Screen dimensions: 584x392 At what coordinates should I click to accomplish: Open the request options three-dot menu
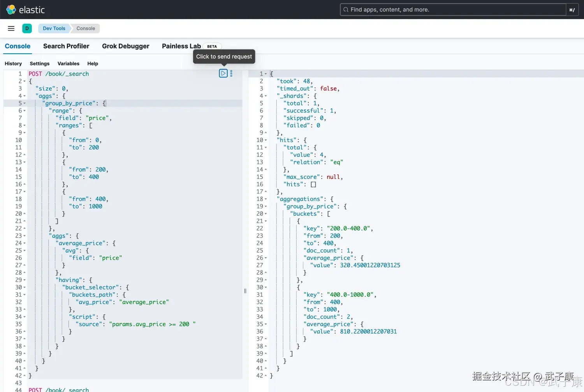(231, 73)
